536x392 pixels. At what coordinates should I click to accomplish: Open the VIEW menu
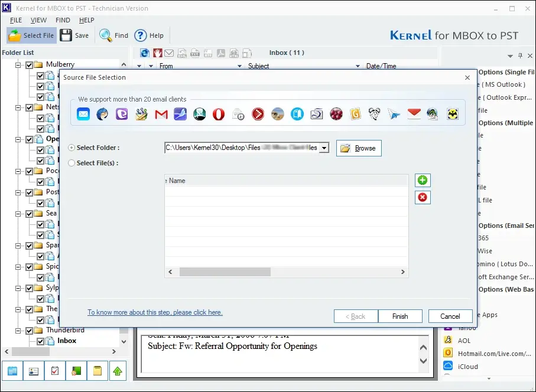38,20
